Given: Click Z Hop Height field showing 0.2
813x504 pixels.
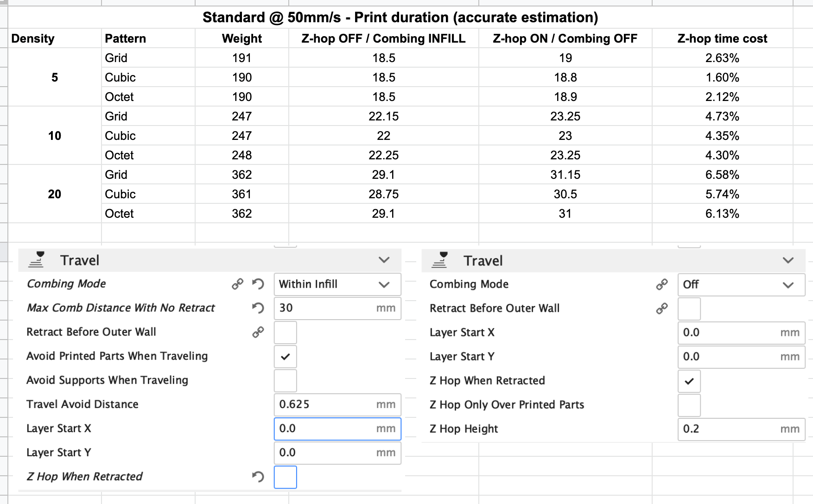Looking at the screenshot, I should pyautogui.click(x=741, y=429).
